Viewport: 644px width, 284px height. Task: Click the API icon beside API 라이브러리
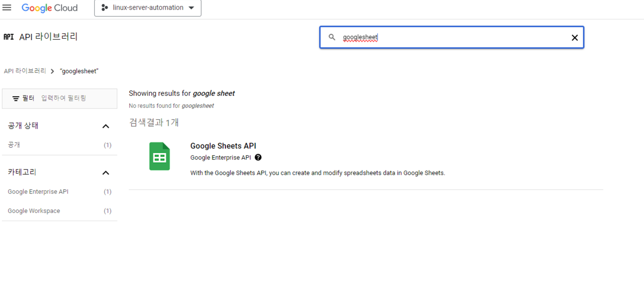coord(8,37)
